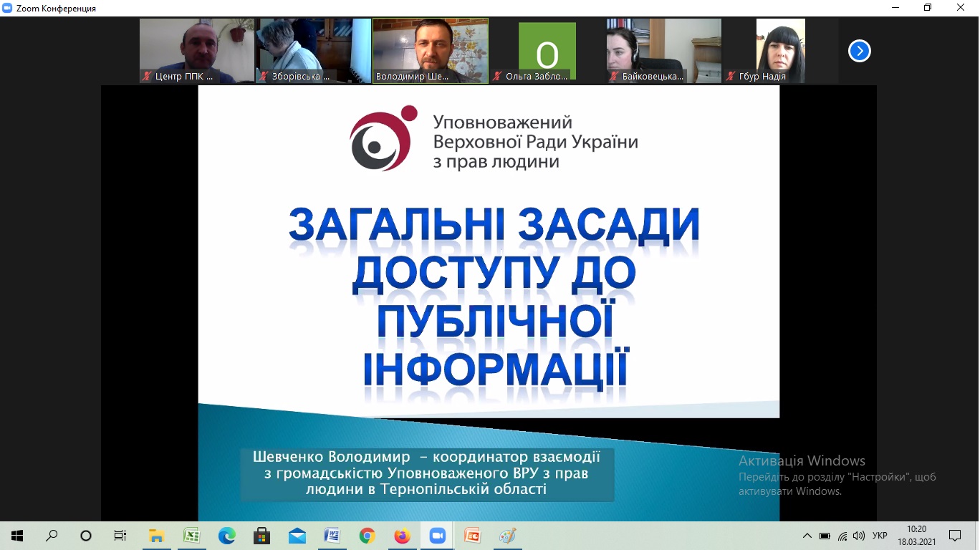
Task: Click the Zoom taskbar icon
Action: (437, 536)
